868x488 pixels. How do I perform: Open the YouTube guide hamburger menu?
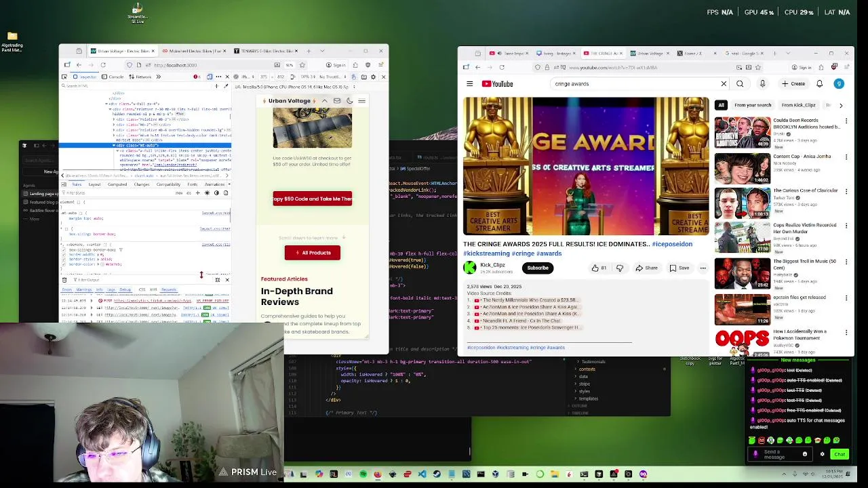pyautogui.click(x=469, y=84)
